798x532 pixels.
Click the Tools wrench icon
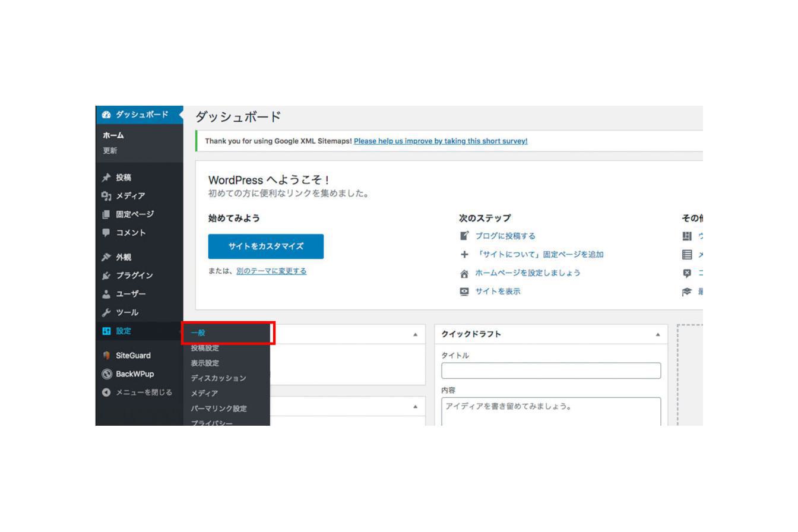(x=106, y=312)
